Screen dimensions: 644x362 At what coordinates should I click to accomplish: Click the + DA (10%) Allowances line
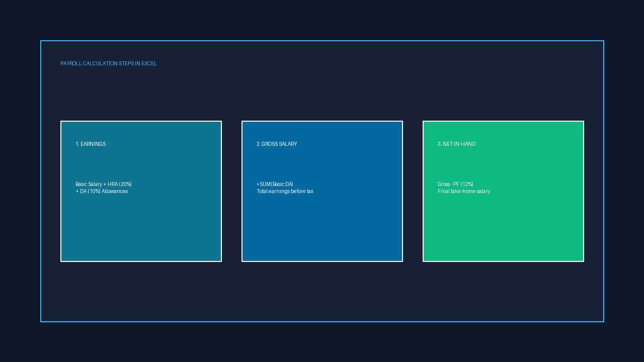(102, 192)
